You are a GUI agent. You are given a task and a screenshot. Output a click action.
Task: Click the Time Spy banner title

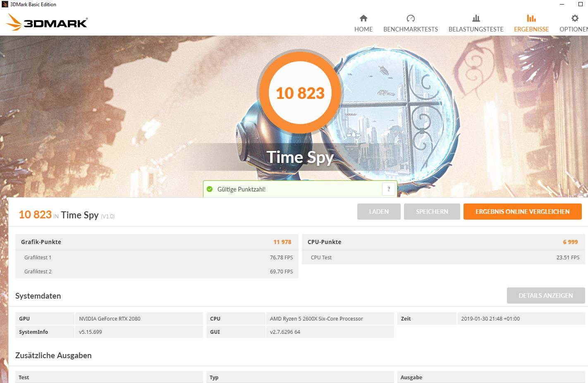click(x=300, y=157)
